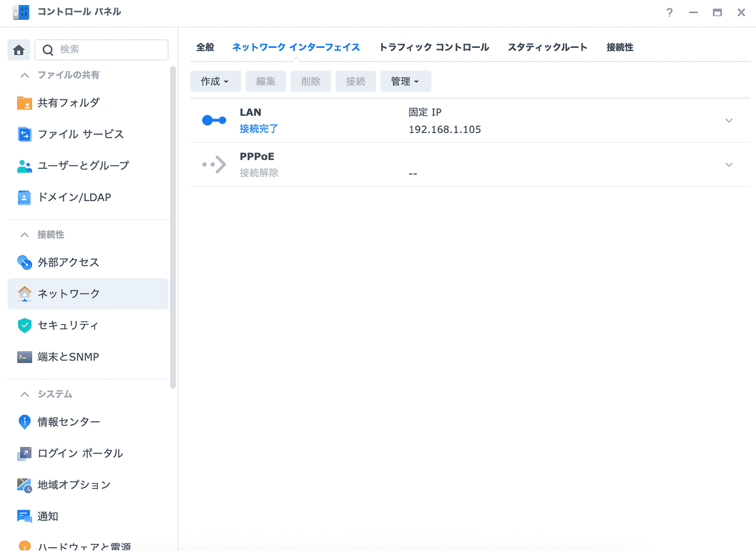This screenshot has height=551, width=756.
Task: Open the help question mark icon
Action: (x=670, y=12)
